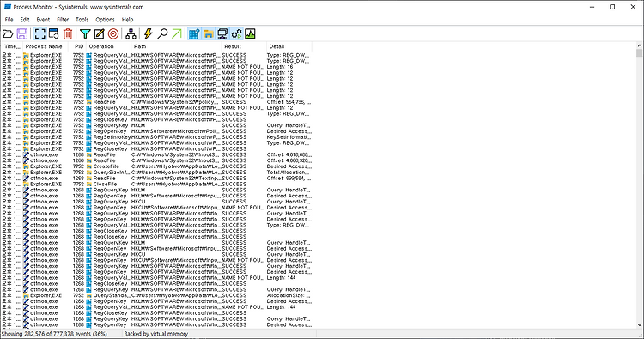The height and width of the screenshot is (339, 644).
Task: Toggle event Capture in the toolbar
Action: (x=39, y=33)
